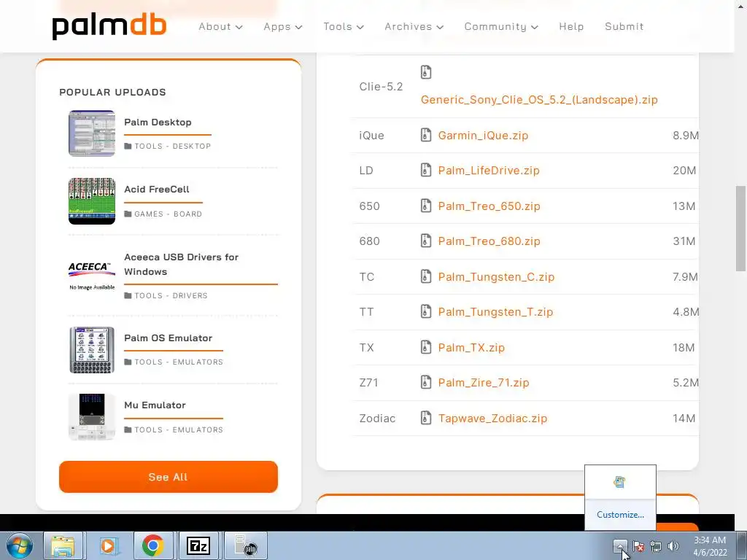The height and width of the screenshot is (560, 747).
Task: Download Palm_Treo_680.zip
Action: click(x=489, y=241)
